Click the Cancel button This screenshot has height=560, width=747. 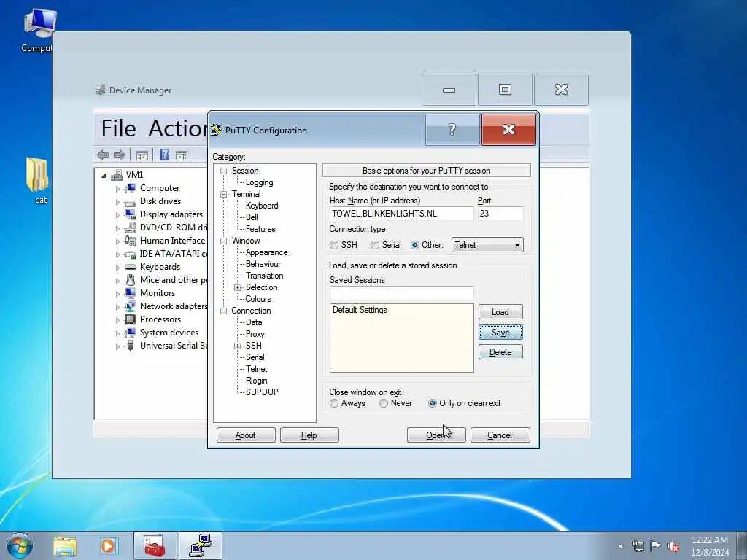500,435
